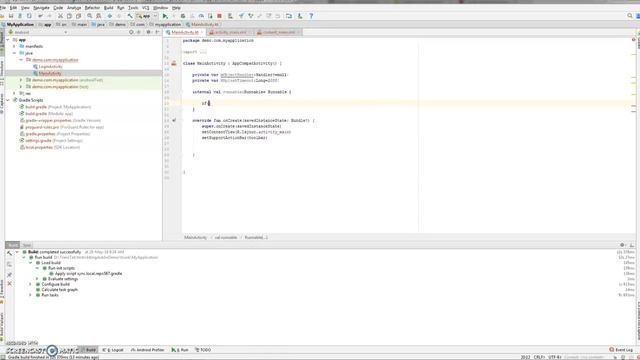
Task: Open the Logcat tool window button
Action: click(x=113, y=350)
